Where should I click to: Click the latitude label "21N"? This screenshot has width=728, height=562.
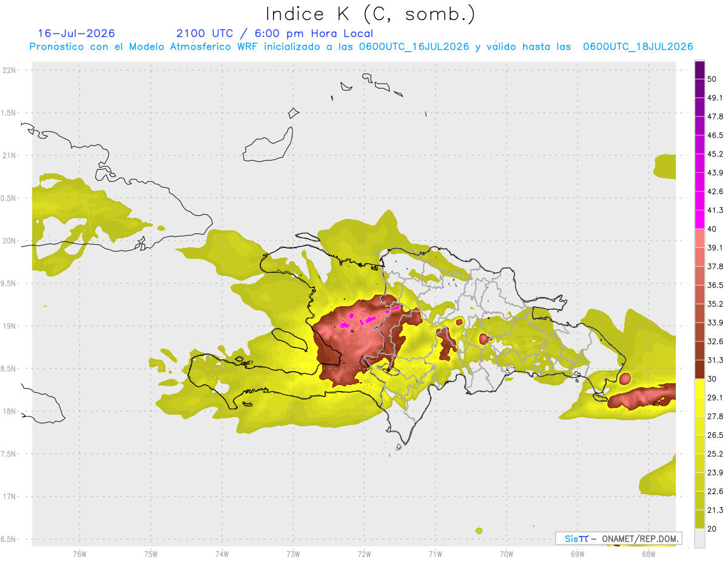[x=9, y=155]
